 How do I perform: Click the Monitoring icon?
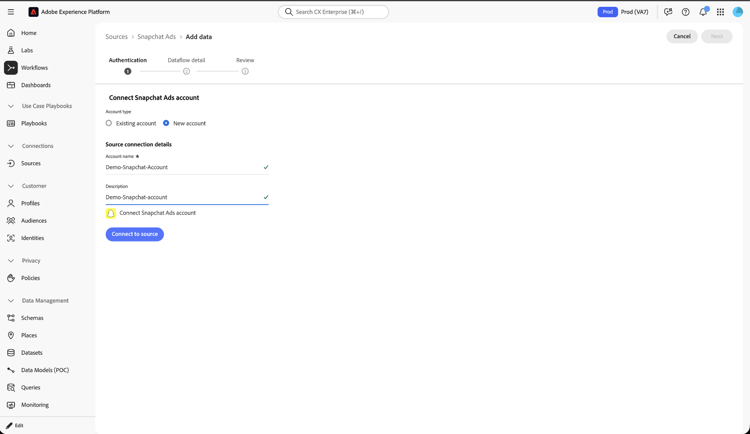[x=11, y=405]
